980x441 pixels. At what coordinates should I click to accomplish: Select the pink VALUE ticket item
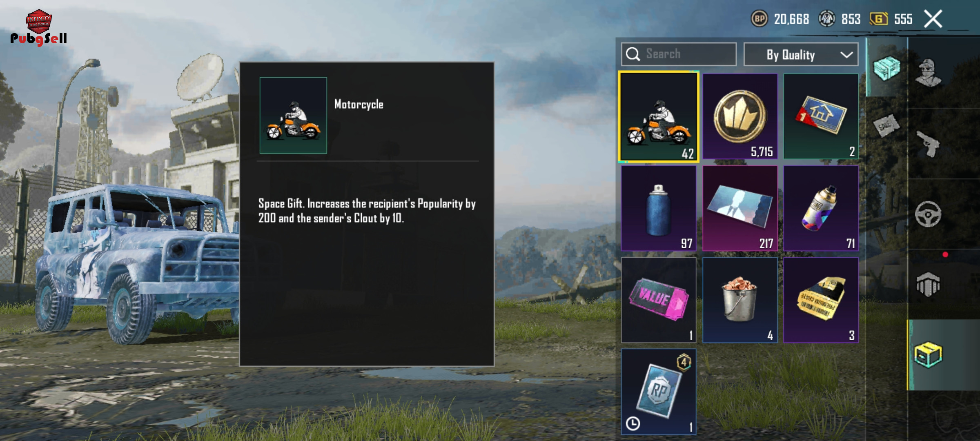659,300
